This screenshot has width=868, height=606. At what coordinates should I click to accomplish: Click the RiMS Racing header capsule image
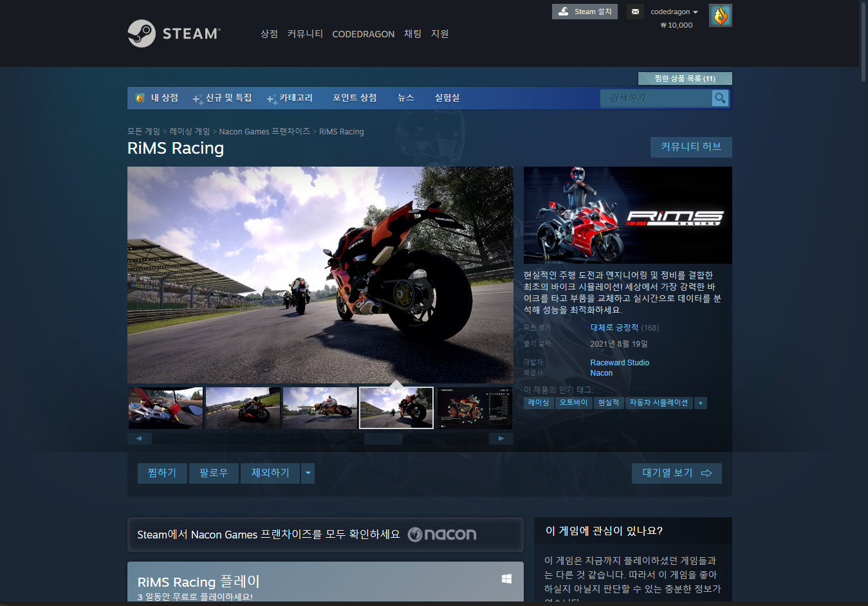pyautogui.click(x=628, y=215)
